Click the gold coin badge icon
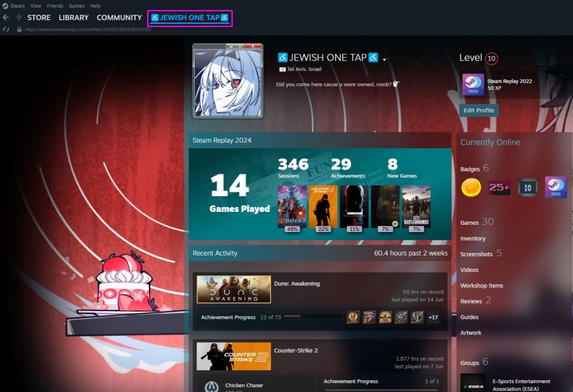This screenshot has height=392, width=573. pyautogui.click(x=471, y=187)
